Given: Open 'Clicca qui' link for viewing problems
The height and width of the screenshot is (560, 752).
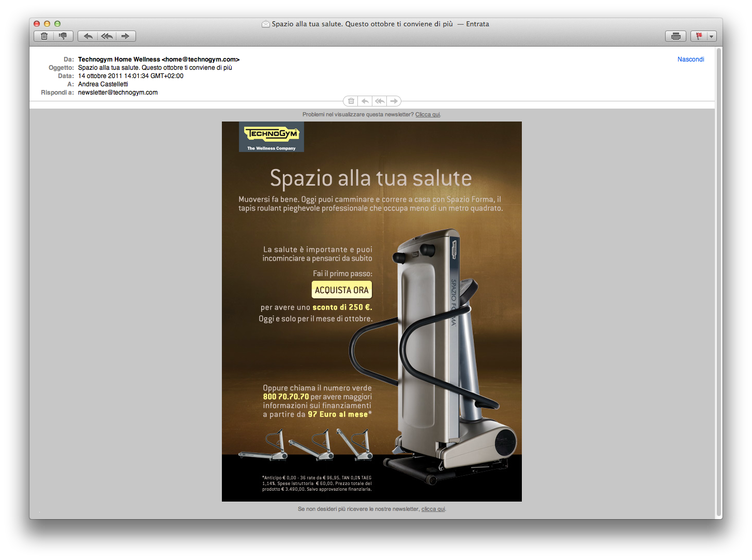Looking at the screenshot, I should click(428, 114).
